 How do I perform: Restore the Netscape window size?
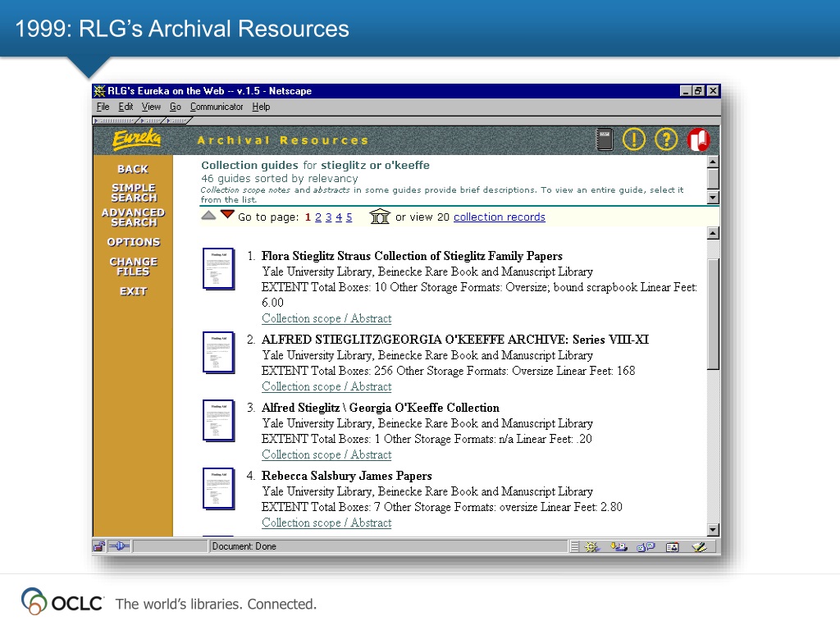pyautogui.click(x=698, y=91)
